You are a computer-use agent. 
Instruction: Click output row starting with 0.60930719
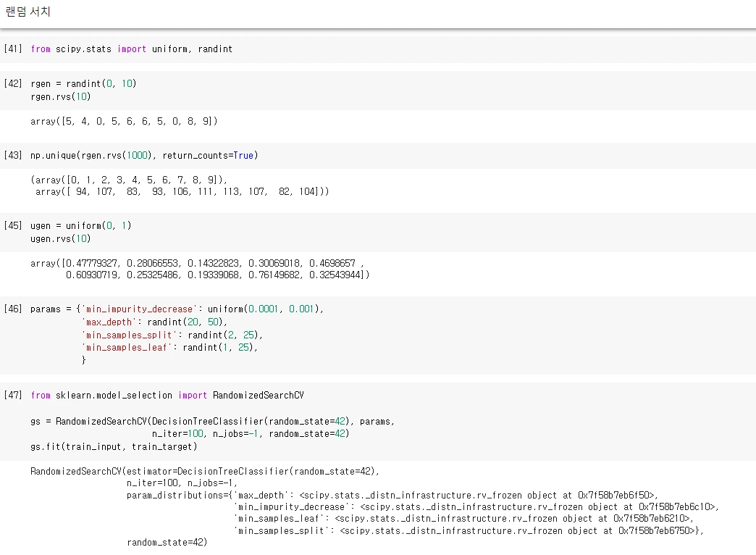[218, 275]
